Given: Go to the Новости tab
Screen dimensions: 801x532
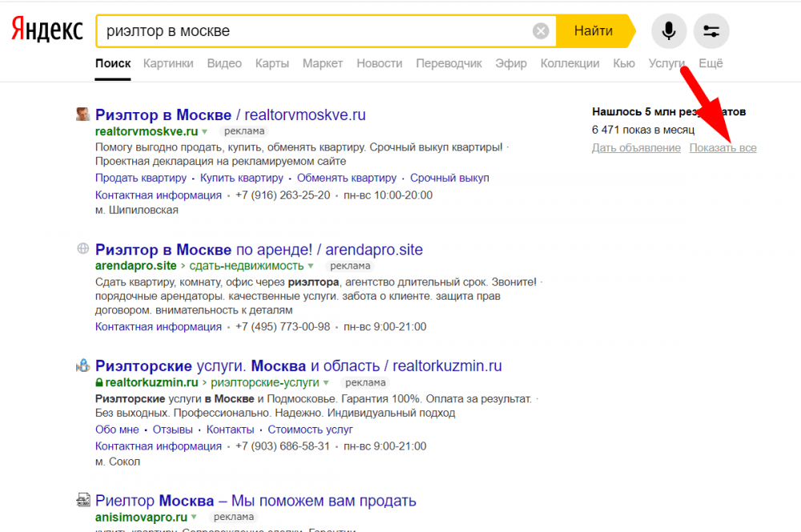Looking at the screenshot, I should 379,64.
